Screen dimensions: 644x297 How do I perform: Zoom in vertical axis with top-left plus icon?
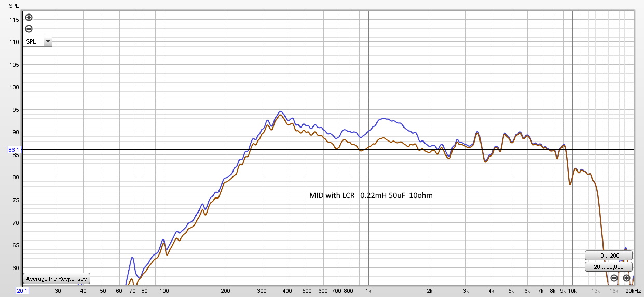(x=29, y=17)
